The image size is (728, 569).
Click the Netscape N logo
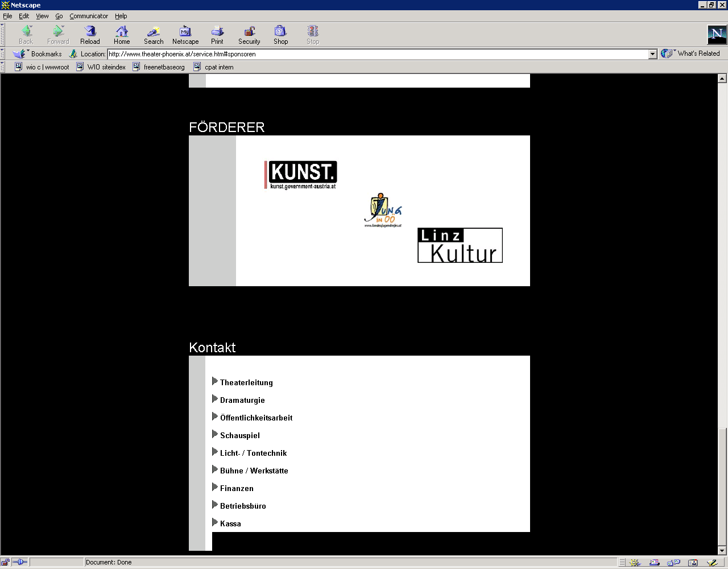717,35
